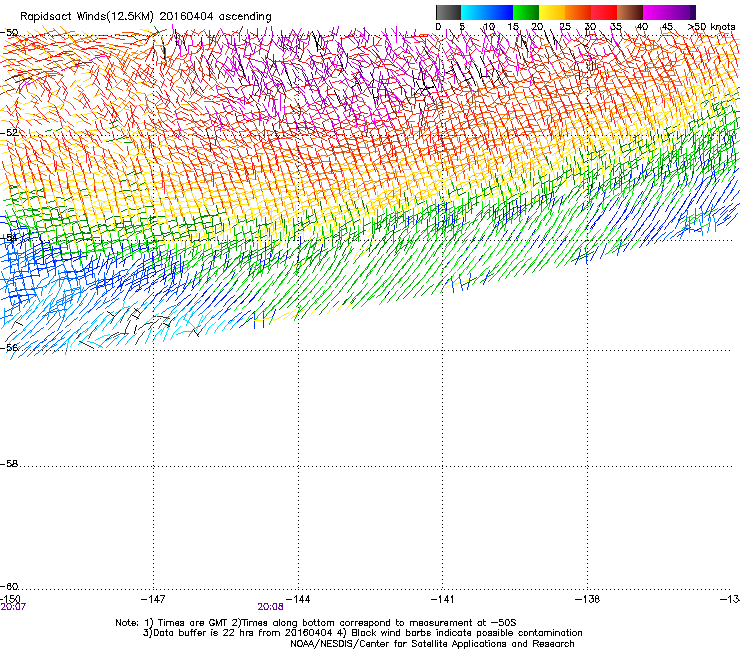Image resolution: width=740 pixels, height=650 pixels.
Task: Click the purple '20:07' time stamp
Action: pyautogui.click(x=13, y=607)
